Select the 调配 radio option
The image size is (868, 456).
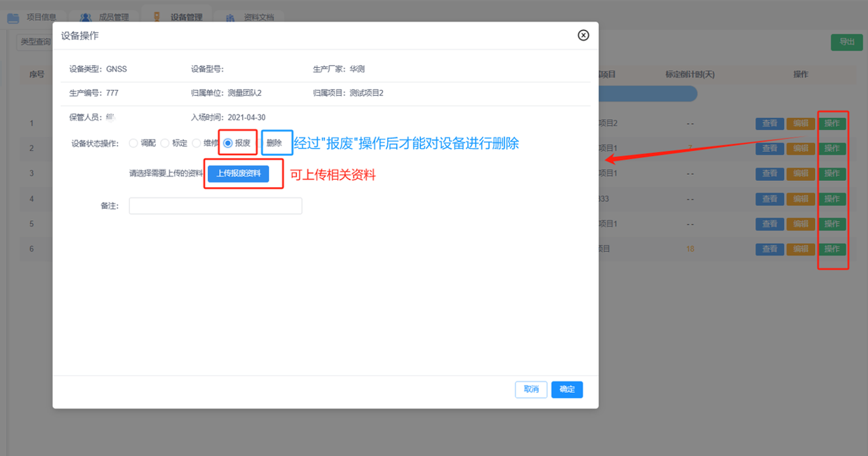(134, 143)
